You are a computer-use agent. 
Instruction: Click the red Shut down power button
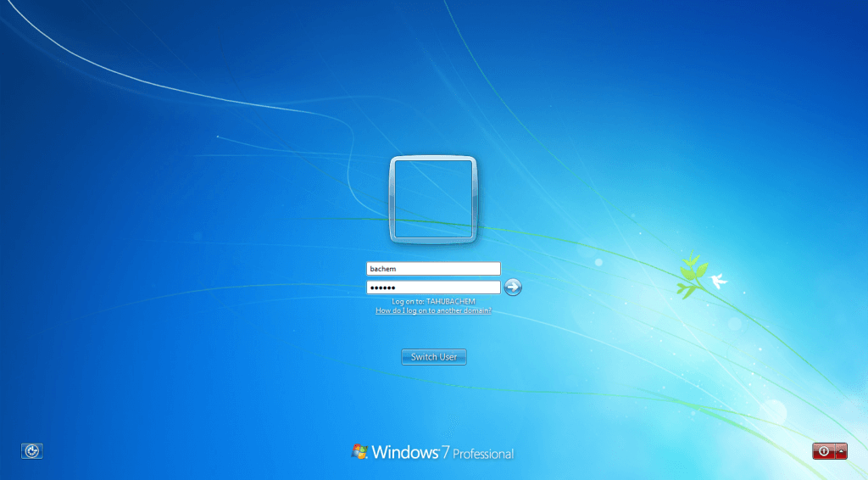pos(823,450)
